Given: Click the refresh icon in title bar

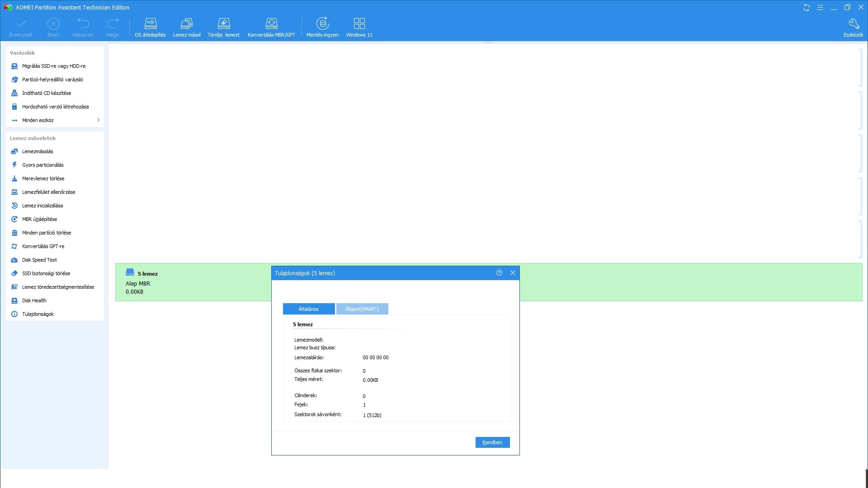Looking at the screenshot, I should click(806, 8).
